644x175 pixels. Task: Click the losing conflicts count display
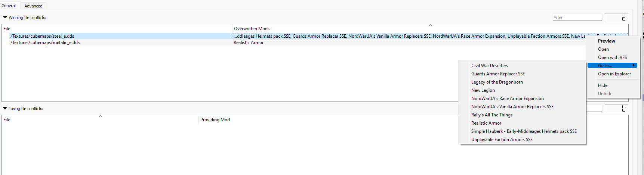pos(616,108)
